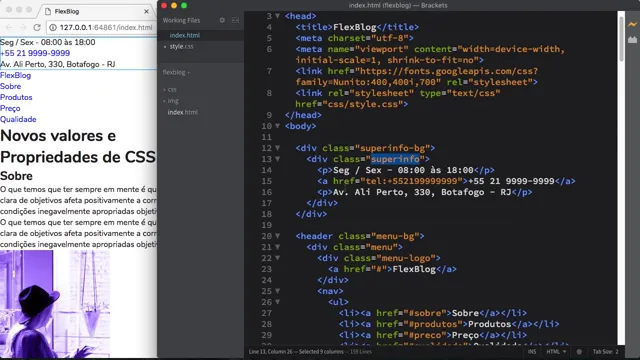Viewport: 640px width, 360px height.
Task: Start Live Preview with the lightning icon
Action: point(632,24)
